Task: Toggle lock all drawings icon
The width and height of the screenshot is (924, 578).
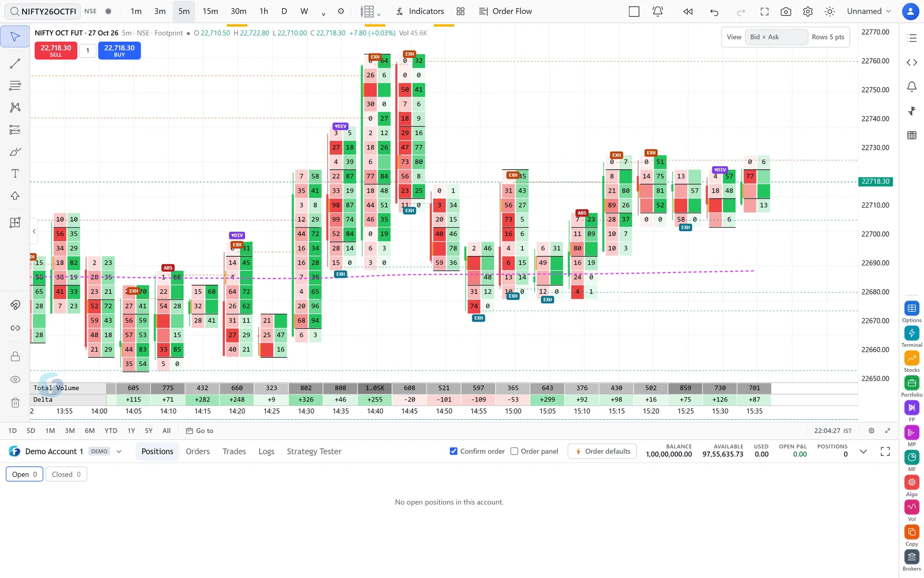Action: [15, 356]
